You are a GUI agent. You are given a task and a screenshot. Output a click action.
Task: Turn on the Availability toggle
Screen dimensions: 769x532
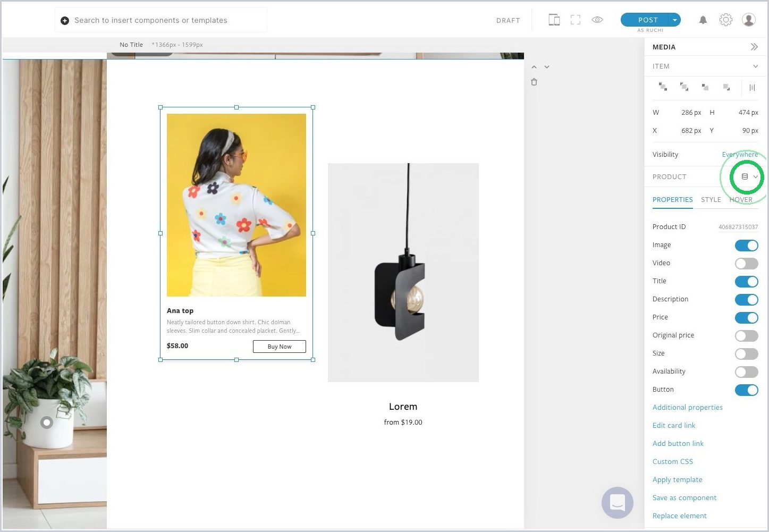747,371
